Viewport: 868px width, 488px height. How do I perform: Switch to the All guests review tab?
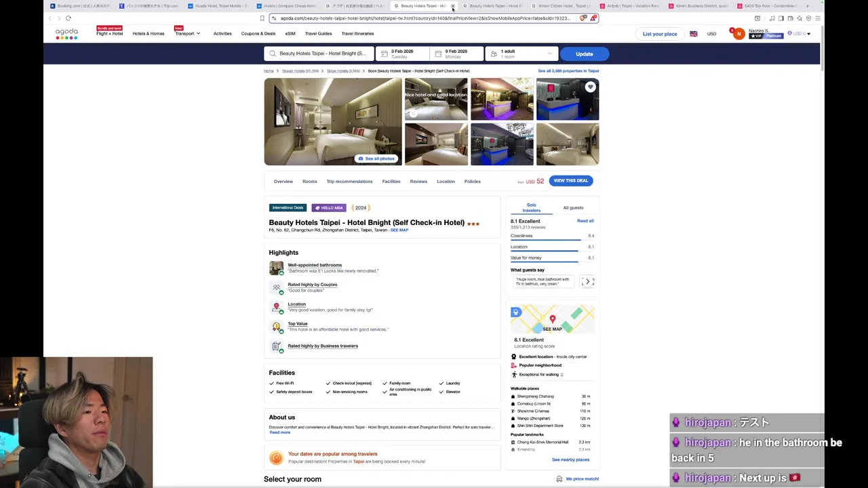pyautogui.click(x=573, y=208)
